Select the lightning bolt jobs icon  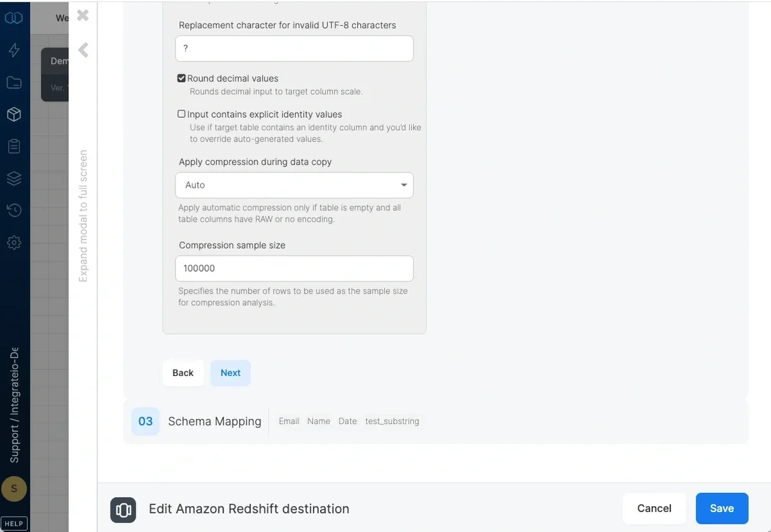click(x=14, y=50)
